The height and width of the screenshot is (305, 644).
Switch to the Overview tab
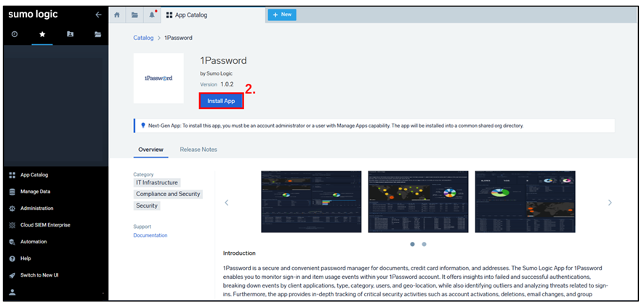[x=150, y=150]
